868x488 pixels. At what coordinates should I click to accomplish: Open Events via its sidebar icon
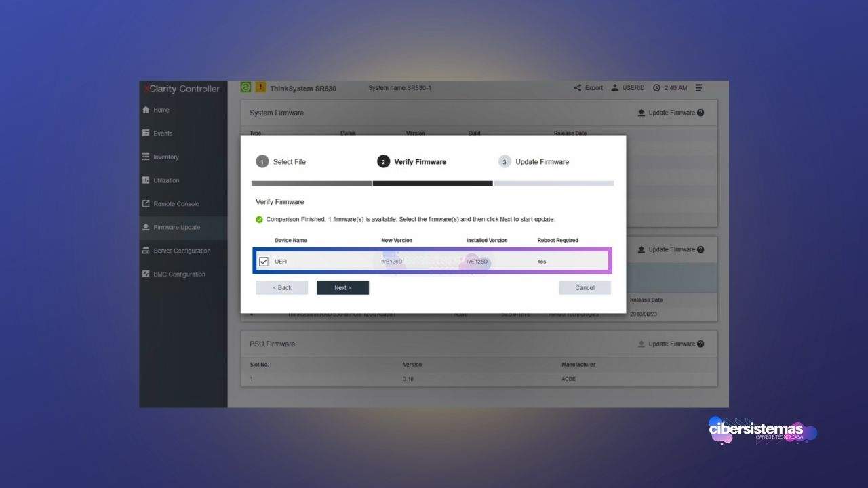tap(146, 134)
